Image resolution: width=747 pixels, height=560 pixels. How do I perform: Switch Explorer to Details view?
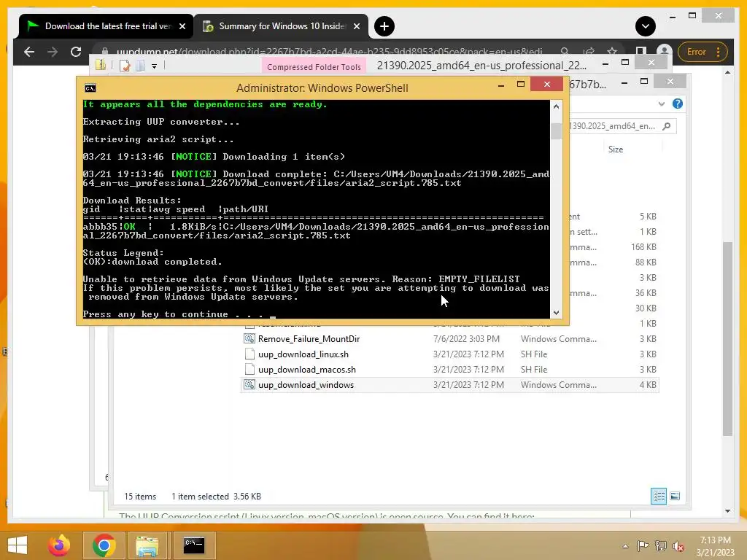(659, 496)
